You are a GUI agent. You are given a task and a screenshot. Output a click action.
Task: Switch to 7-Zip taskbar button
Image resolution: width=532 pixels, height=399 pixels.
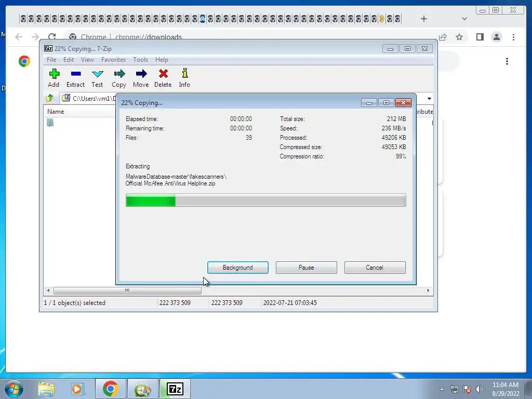(176, 389)
